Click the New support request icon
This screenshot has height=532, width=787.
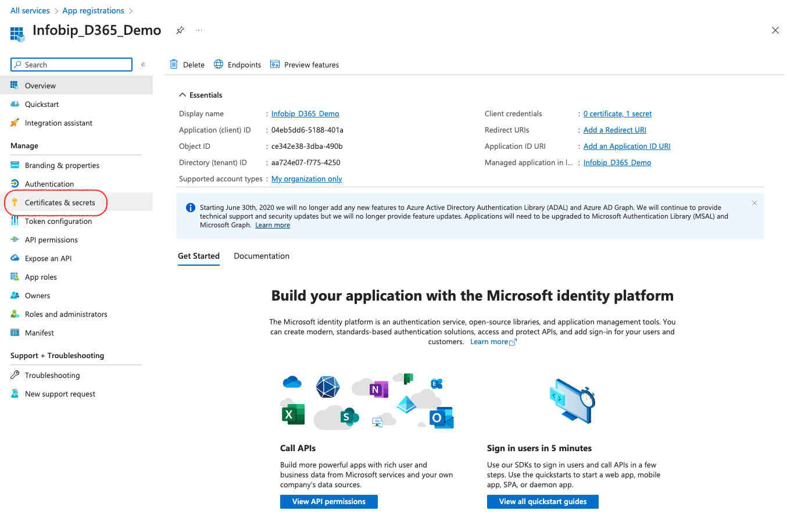15,394
